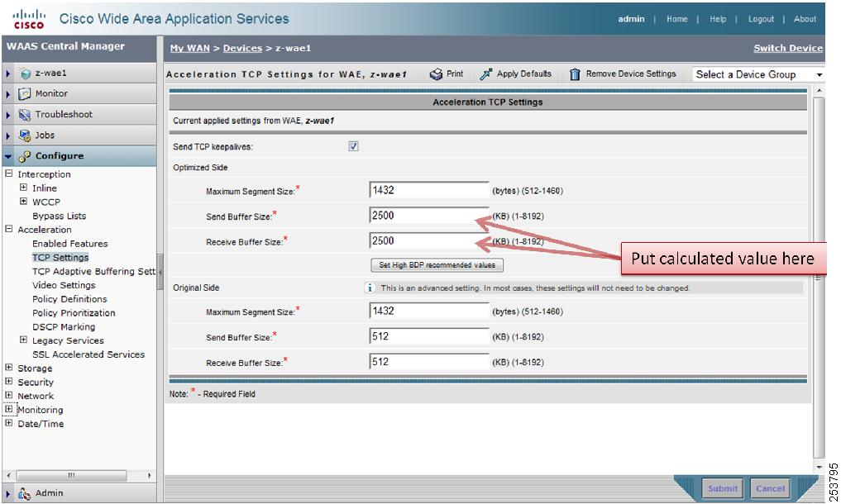The height and width of the screenshot is (504, 841).
Task: Open Enabled Features under Acceleration
Action: 69,244
